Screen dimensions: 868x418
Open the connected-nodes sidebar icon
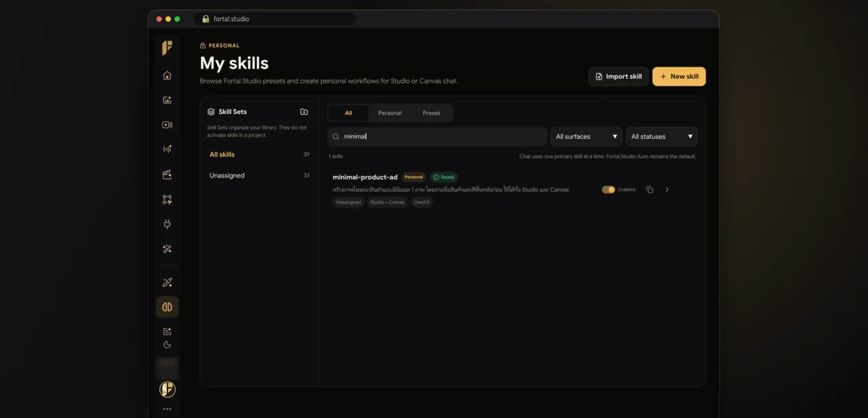[167, 199]
